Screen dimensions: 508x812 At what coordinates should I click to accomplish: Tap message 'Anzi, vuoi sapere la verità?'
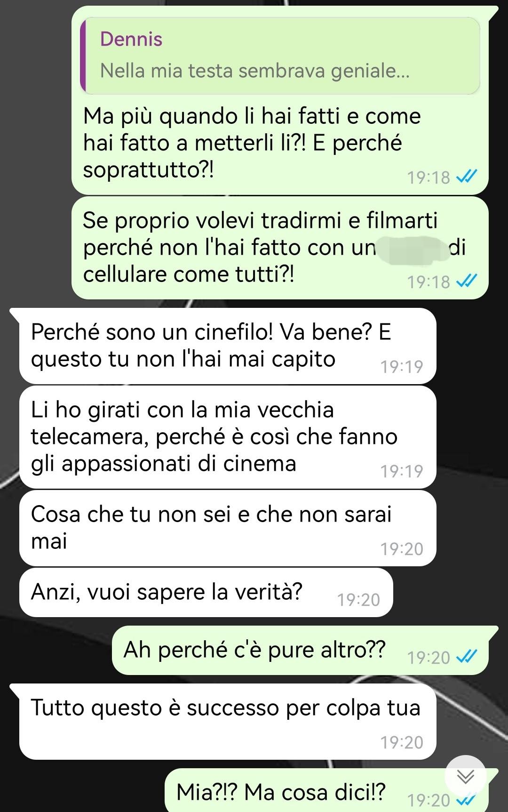pos(206,593)
